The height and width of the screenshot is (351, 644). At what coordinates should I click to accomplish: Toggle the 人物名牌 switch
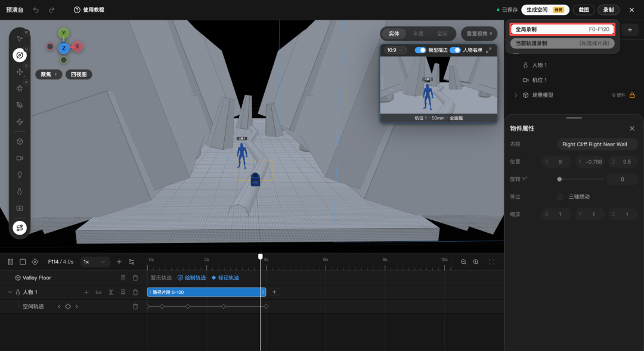455,50
